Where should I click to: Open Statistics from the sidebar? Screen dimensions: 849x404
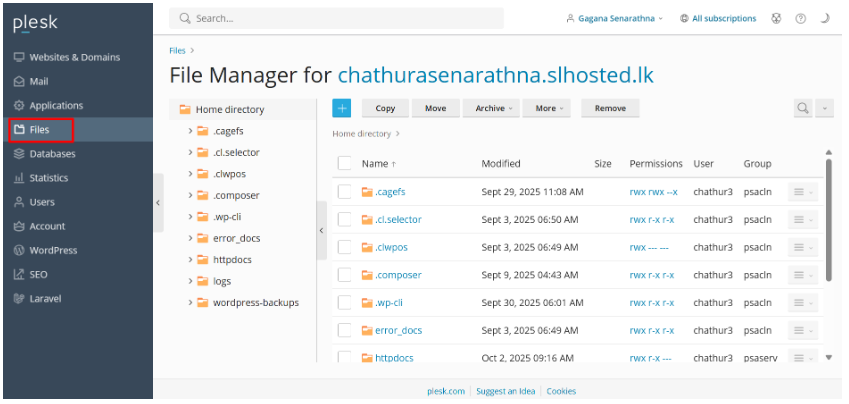pyautogui.click(x=48, y=178)
